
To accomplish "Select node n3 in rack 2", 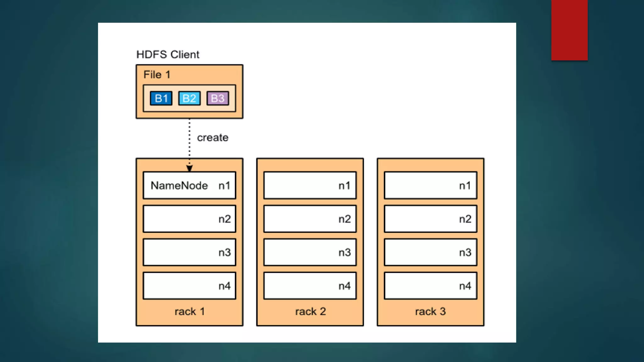I will [310, 252].
